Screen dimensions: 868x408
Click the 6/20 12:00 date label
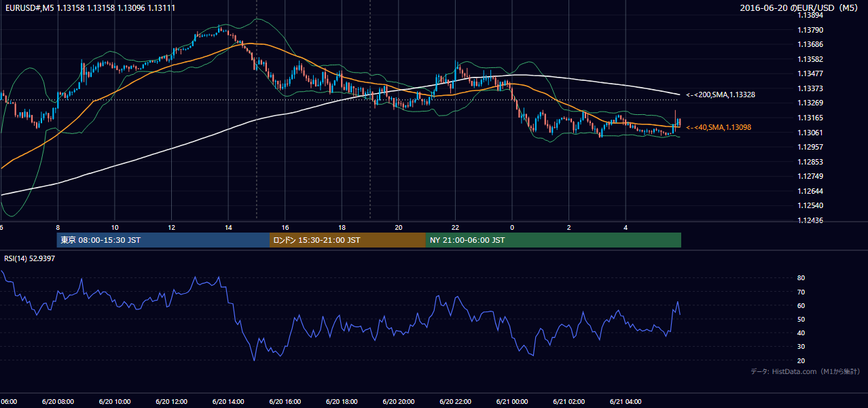[x=171, y=402]
